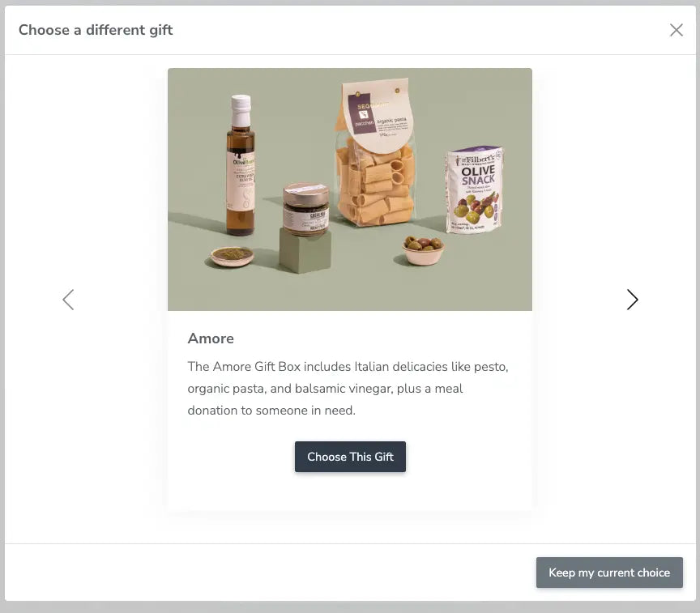Click the Olive Snack pouch in the photo
The width and height of the screenshot is (700, 613).
(474, 189)
